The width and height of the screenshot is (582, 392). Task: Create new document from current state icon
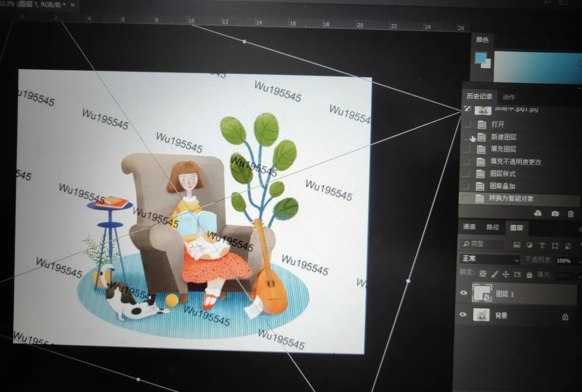pyautogui.click(x=538, y=213)
